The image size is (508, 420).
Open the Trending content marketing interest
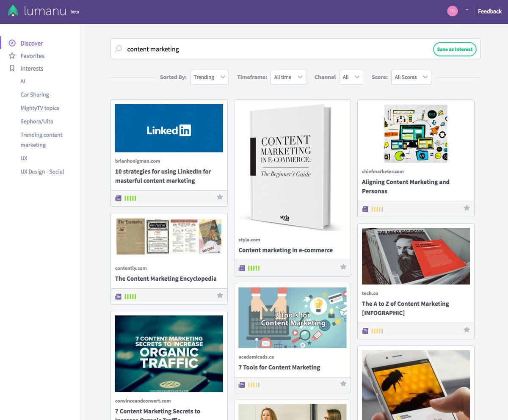pyautogui.click(x=41, y=140)
